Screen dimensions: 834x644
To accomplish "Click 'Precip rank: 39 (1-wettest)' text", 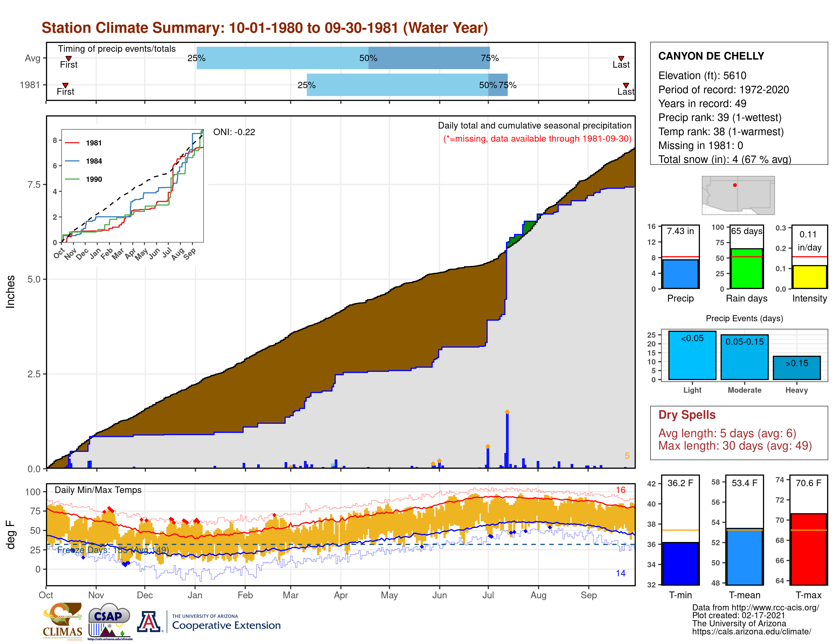I will [720, 117].
